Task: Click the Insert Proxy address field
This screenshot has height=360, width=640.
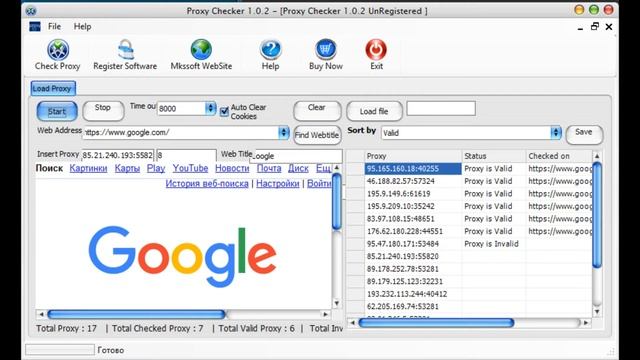Action: click(118, 156)
